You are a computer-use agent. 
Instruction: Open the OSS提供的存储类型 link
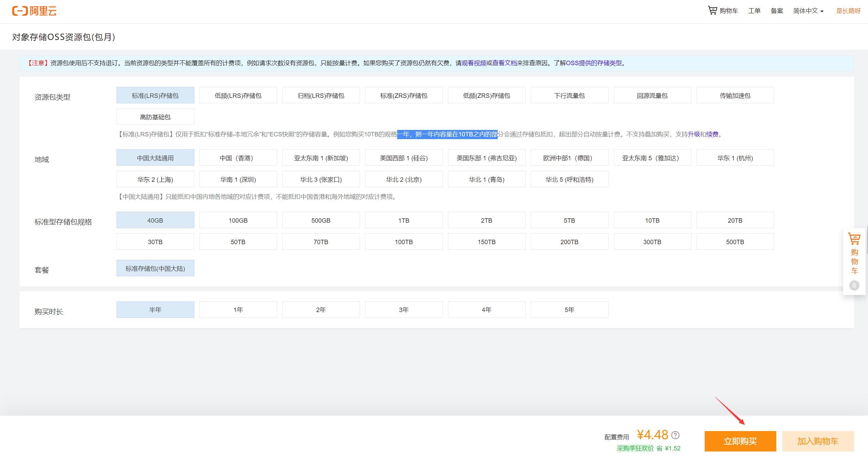(x=594, y=63)
